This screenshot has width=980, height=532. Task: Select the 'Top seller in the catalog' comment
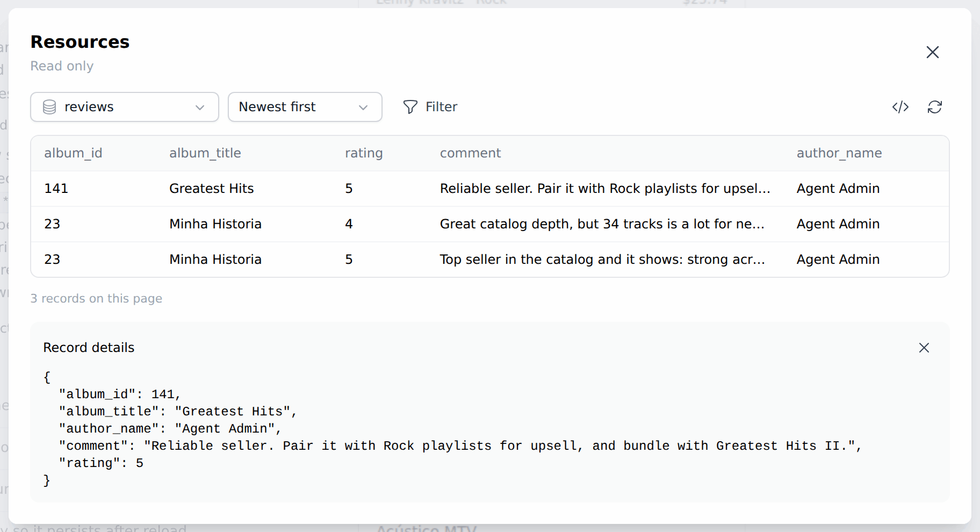(x=602, y=260)
